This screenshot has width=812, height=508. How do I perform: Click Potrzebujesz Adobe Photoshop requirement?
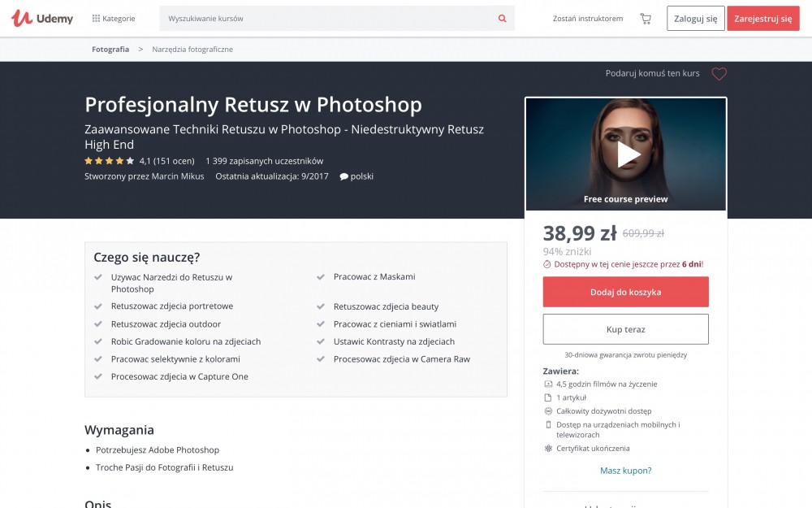[158, 450]
